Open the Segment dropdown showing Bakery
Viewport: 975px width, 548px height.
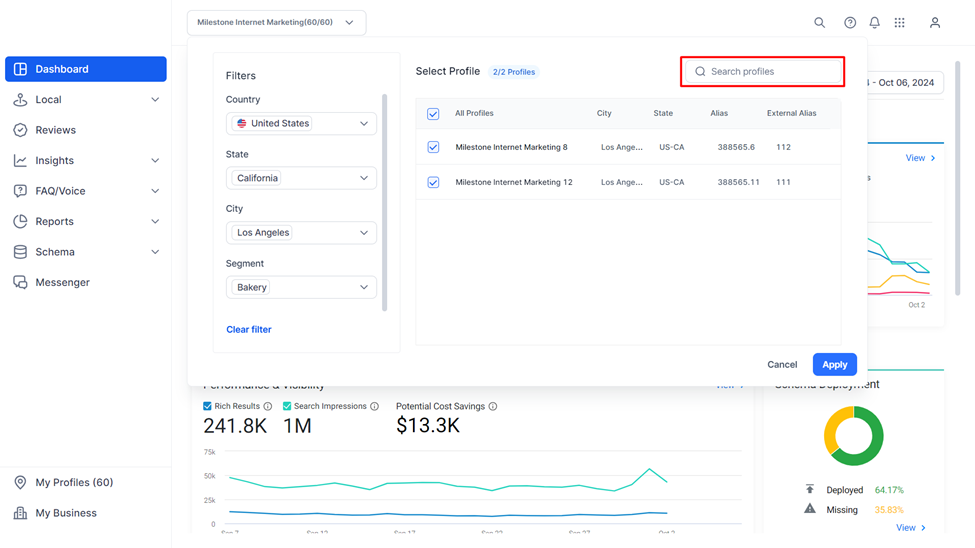pos(301,287)
